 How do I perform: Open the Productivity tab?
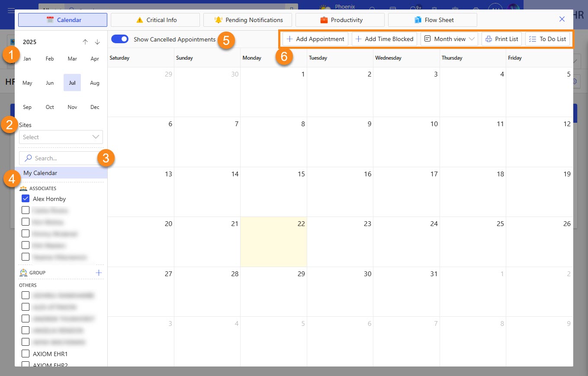point(340,20)
